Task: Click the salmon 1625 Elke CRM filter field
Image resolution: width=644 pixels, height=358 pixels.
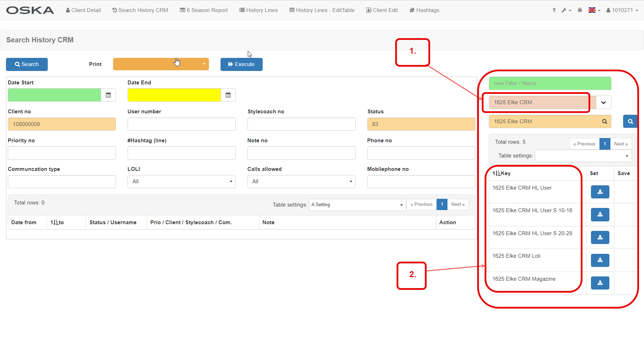Action: [542, 102]
